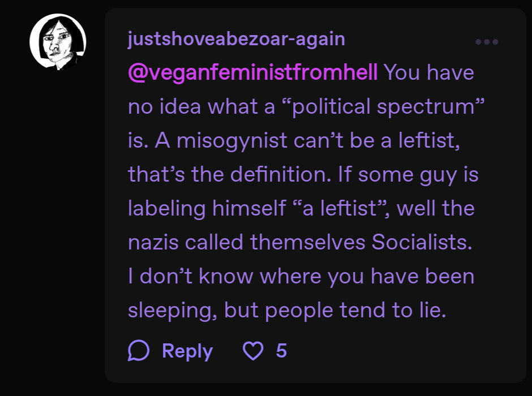Visit the justshoveabezoar-again username link
532x396 pixels.
tap(237, 38)
